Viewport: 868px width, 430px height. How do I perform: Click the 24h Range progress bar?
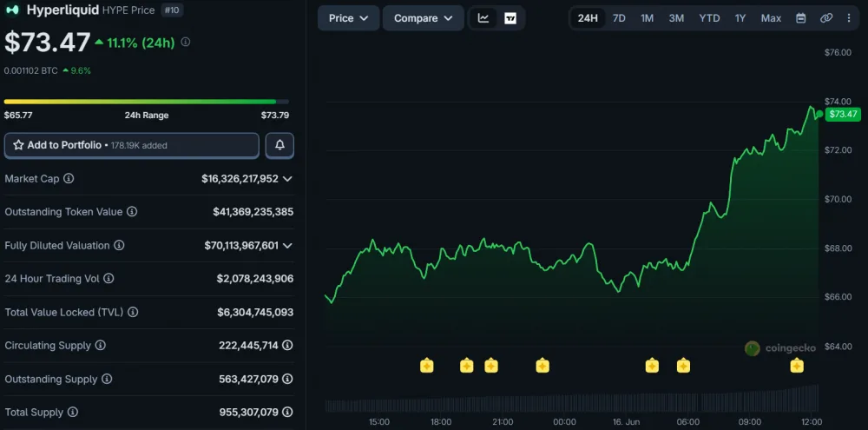click(x=146, y=102)
